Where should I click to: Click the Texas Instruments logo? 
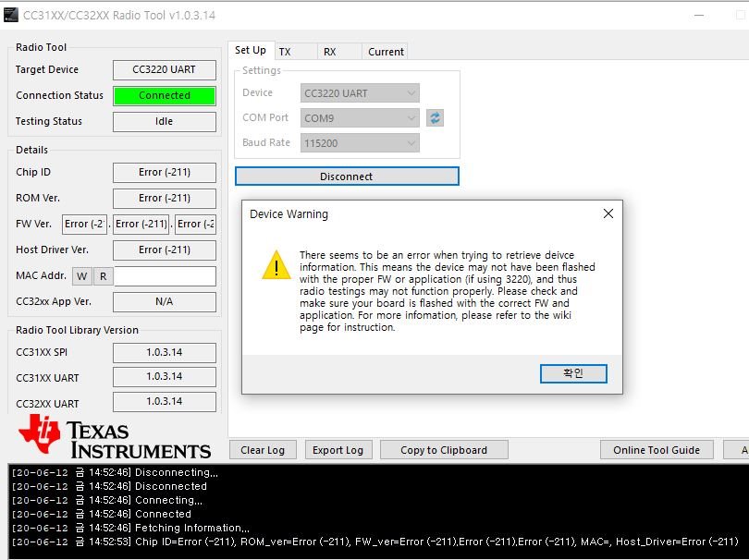coord(115,436)
